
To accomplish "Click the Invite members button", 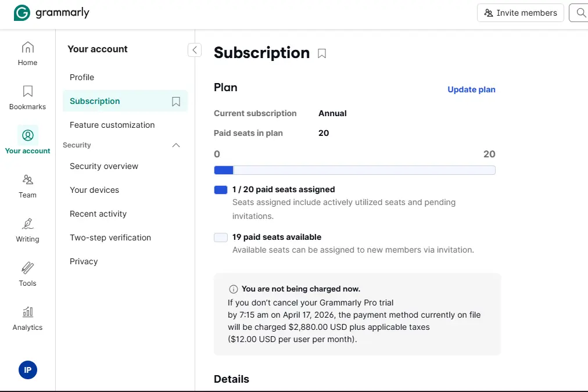I will tap(521, 13).
